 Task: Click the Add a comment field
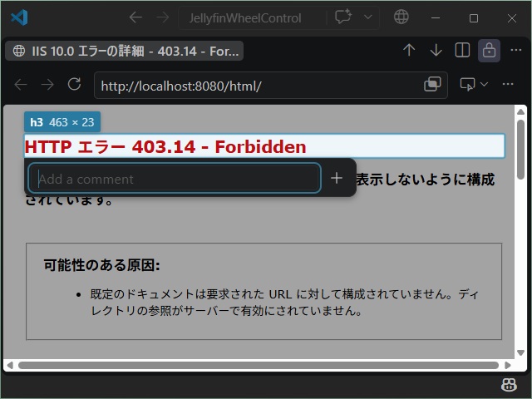pos(175,179)
